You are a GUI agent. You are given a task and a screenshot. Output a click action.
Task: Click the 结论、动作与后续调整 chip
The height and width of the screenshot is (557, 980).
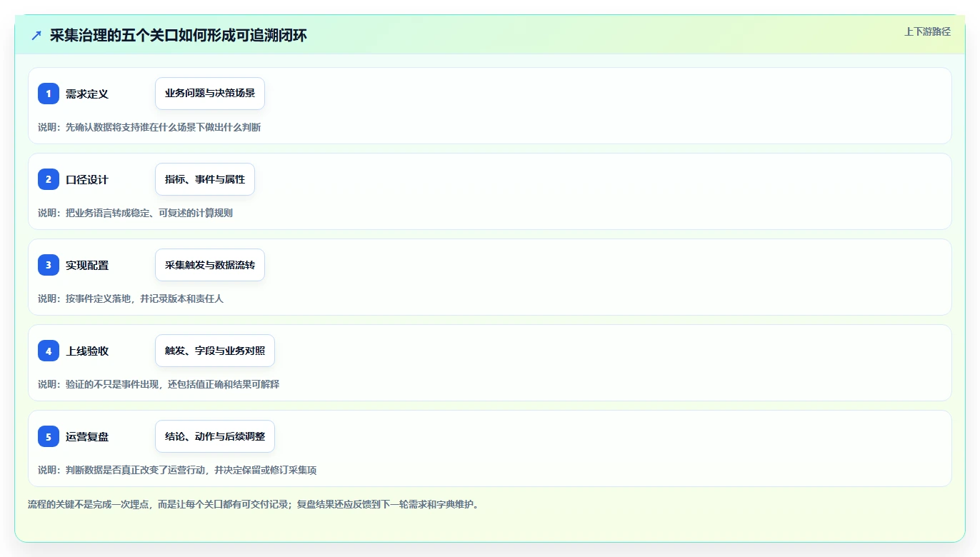(215, 436)
